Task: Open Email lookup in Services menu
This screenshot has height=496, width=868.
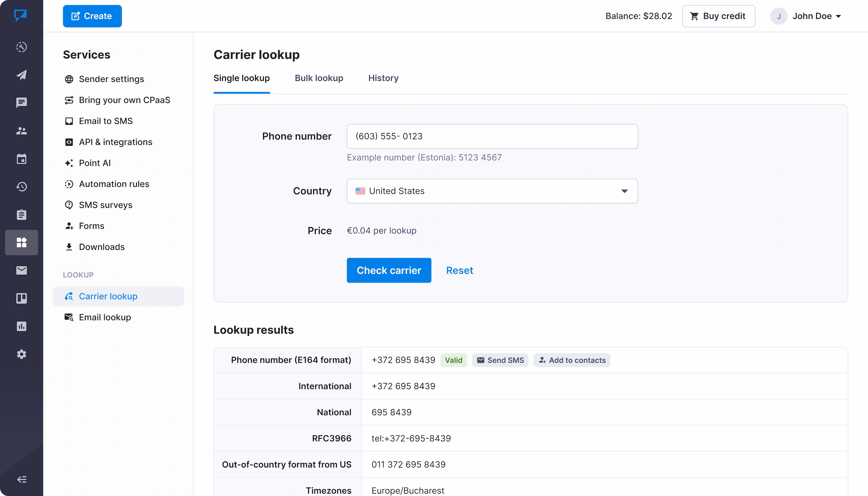Action: (x=105, y=317)
